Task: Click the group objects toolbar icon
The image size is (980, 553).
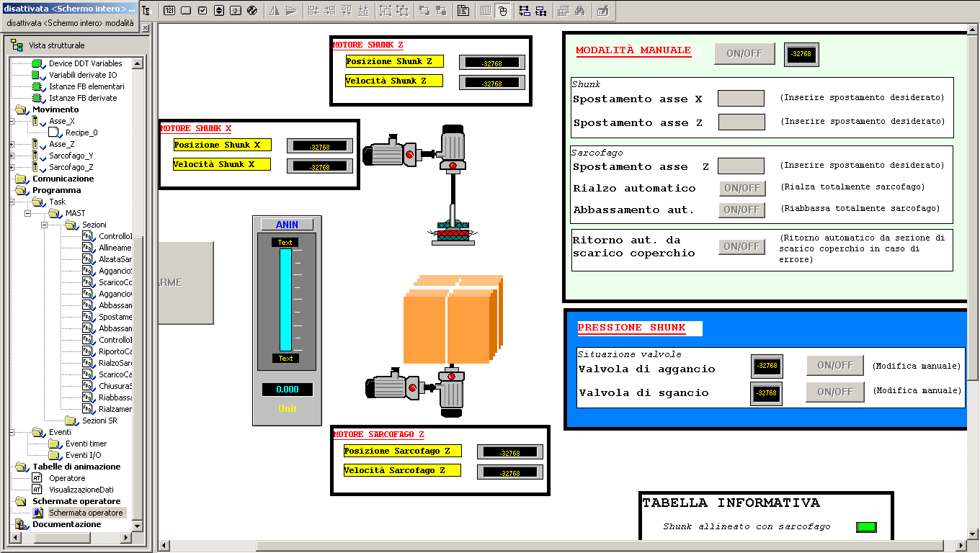Action: coord(386,11)
